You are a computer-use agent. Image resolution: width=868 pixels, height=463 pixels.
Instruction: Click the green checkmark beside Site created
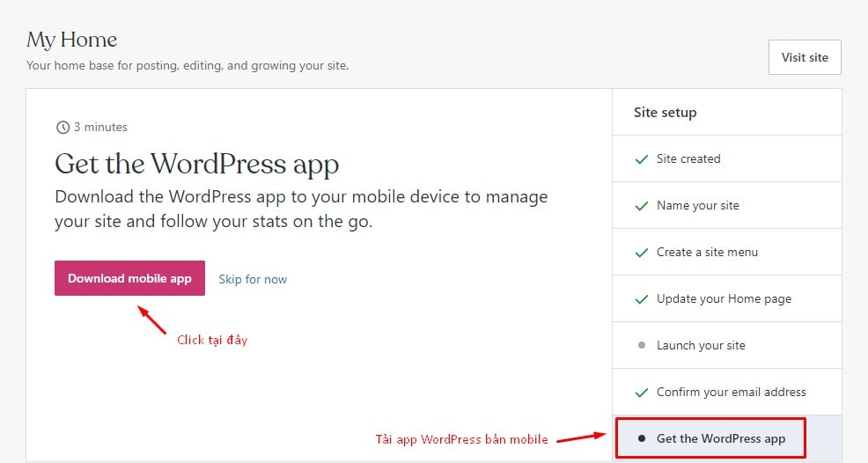(642, 159)
